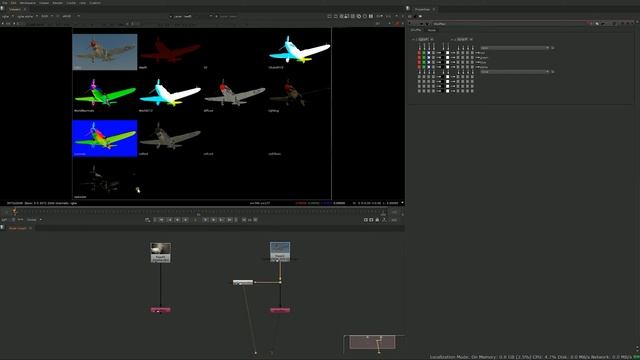The width and height of the screenshot is (640, 360).
Task: Toggle second-input first checkbox in first output row
Action: pyautogui.click(x=458, y=53)
